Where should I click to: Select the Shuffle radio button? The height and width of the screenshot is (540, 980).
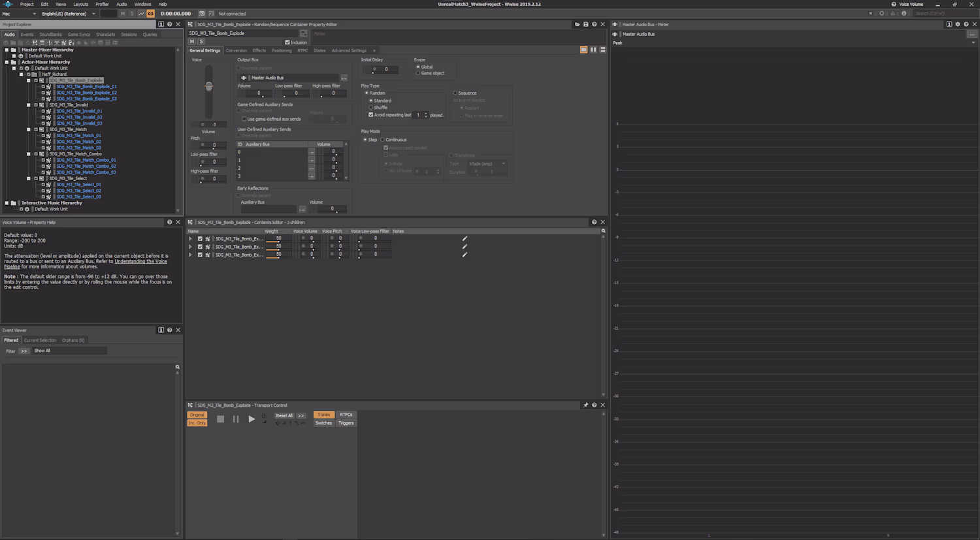click(x=371, y=107)
